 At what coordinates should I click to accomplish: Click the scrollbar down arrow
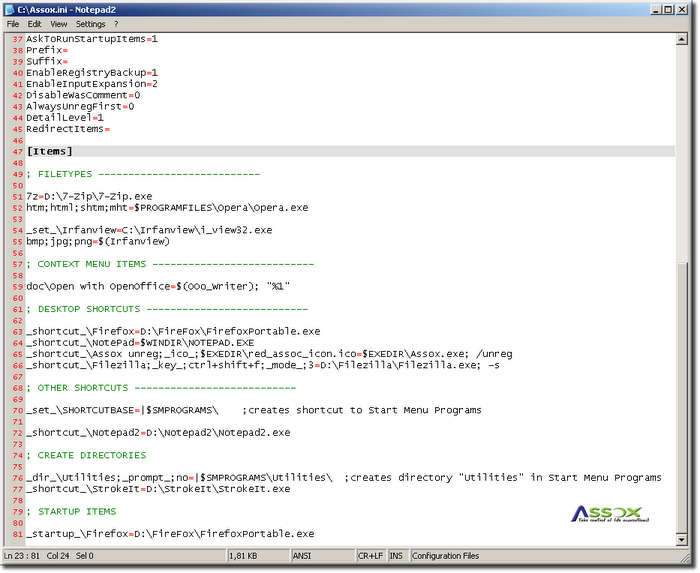click(x=681, y=540)
